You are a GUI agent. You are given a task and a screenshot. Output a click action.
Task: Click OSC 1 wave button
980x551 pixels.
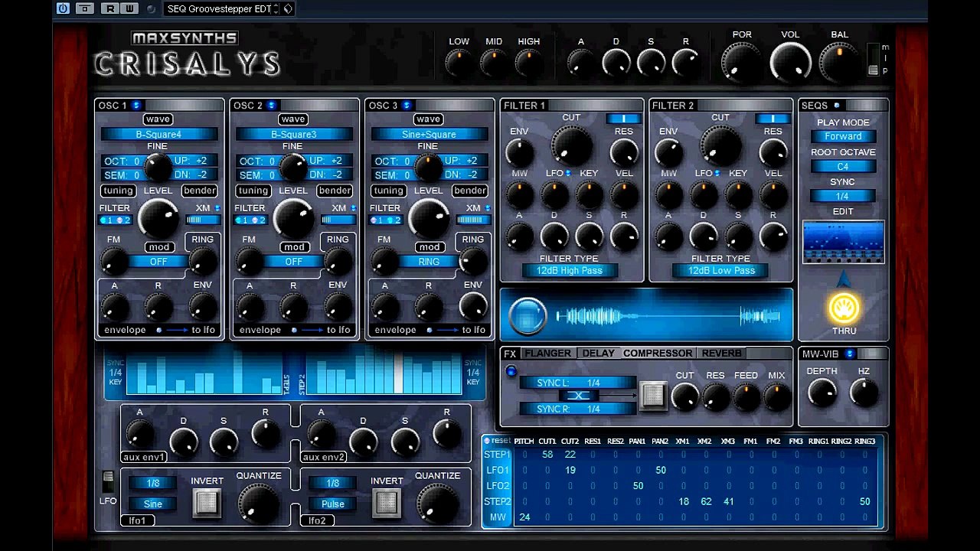tap(158, 119)
